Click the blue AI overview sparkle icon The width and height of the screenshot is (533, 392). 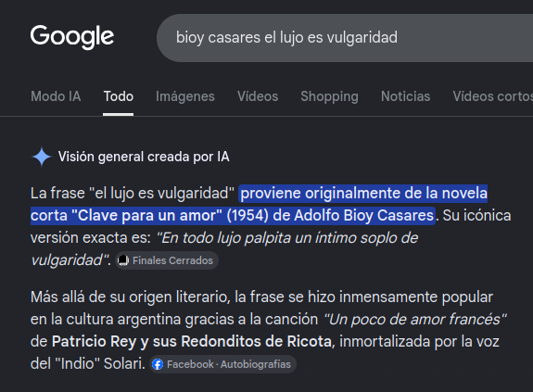42,157
